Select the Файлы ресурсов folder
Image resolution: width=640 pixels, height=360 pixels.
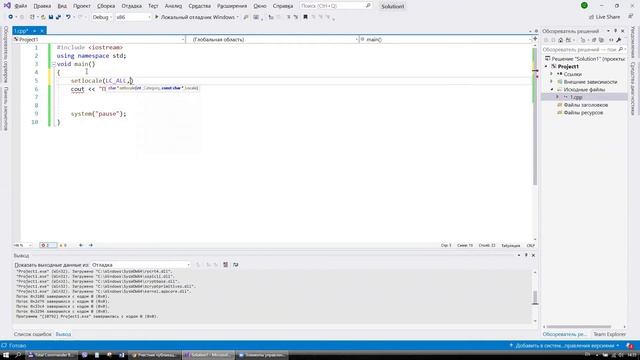tap(583, 113)
